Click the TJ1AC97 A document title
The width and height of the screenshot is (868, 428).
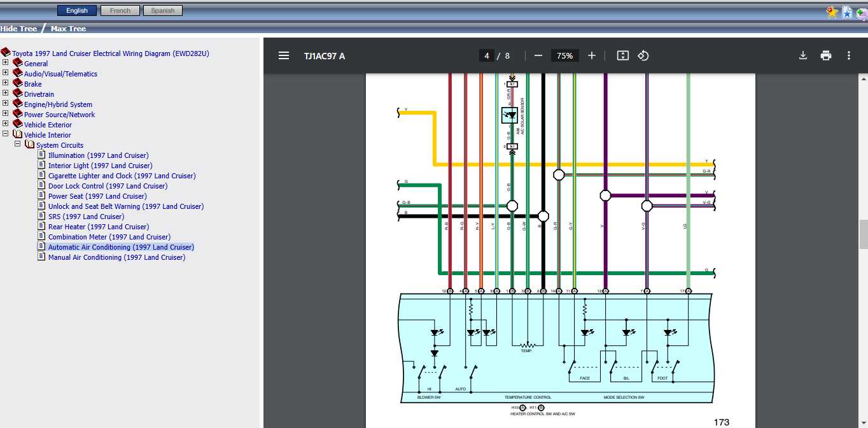point(325,56)
